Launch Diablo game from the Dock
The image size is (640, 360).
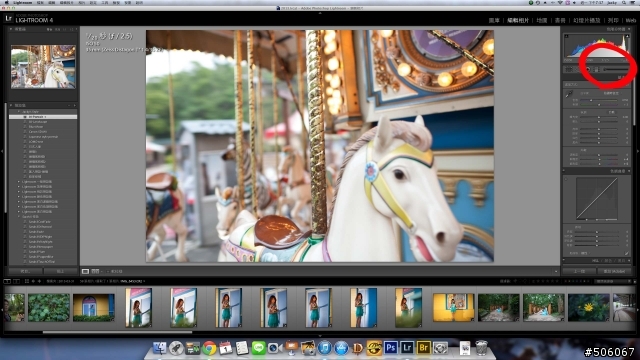[x=358, y=348]
